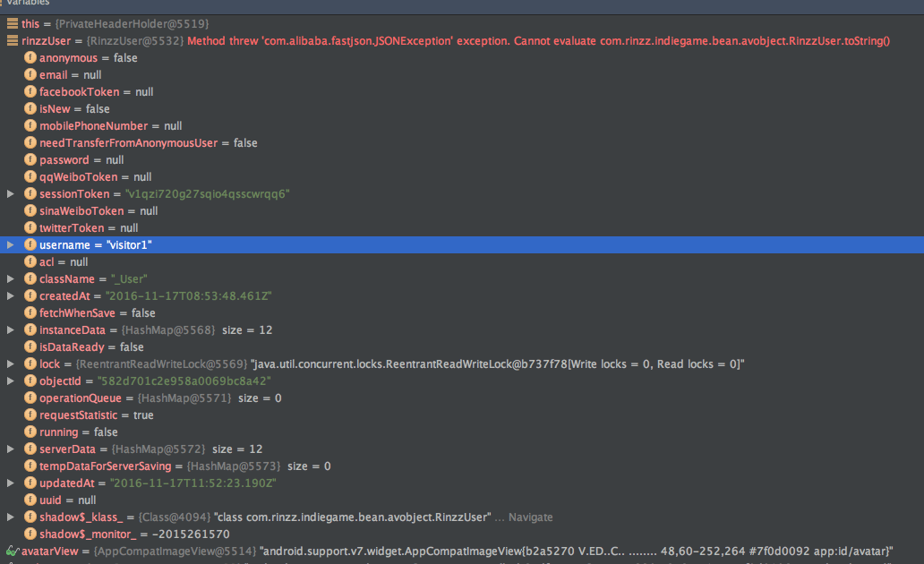924x564 pixels.
Task: Click the rinzzUser object icon
Action: tap(12, 41)
